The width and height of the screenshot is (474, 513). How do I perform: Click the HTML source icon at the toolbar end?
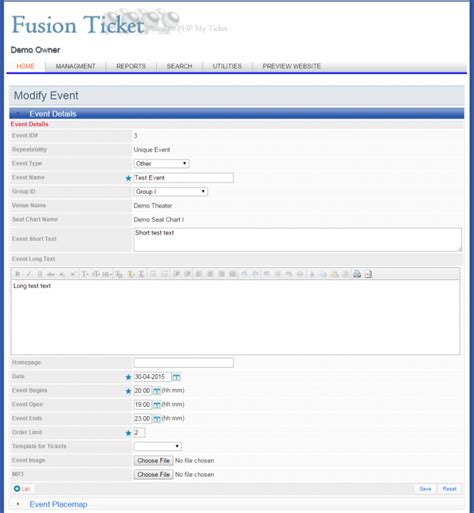[x=368, y=274]
